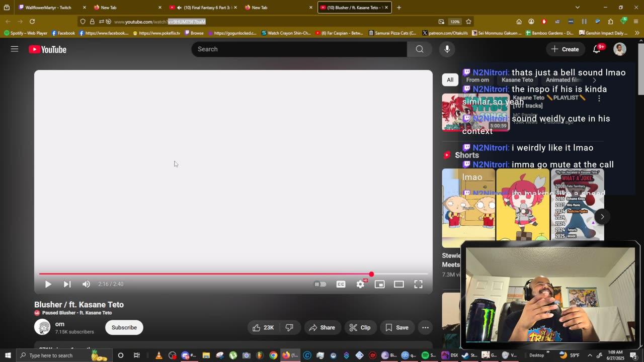Skip to the next video
The image size is (644, 362).
[x=67, y=284]
